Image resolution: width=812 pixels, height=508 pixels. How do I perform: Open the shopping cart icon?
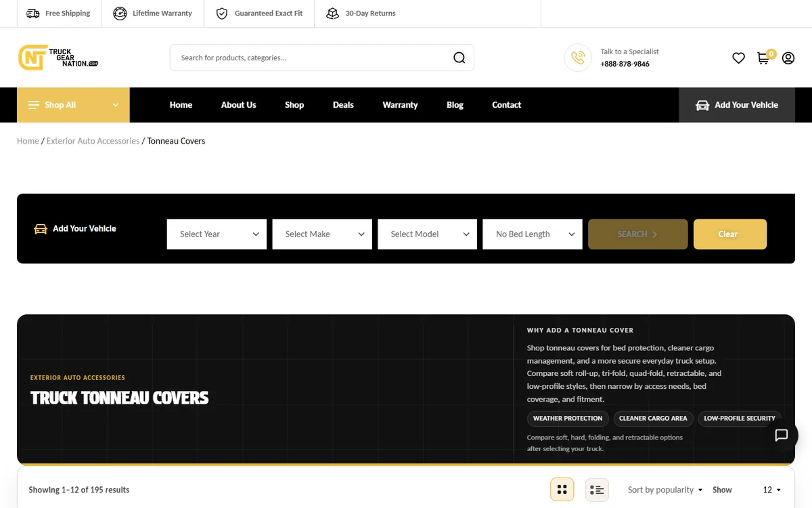pos(764,58)
